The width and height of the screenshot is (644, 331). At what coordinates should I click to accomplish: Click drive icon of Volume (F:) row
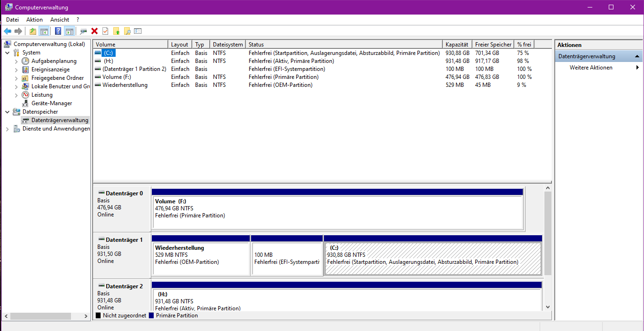coord(98,77)
